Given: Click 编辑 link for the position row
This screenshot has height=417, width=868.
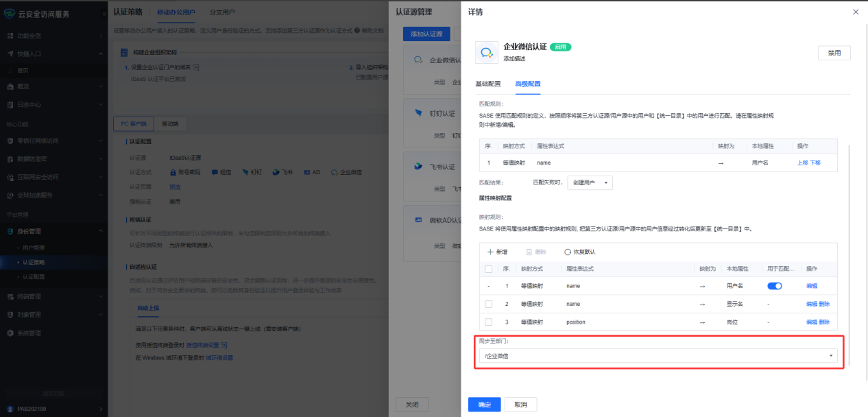Looking at the screenshot, I should point(812,322).
